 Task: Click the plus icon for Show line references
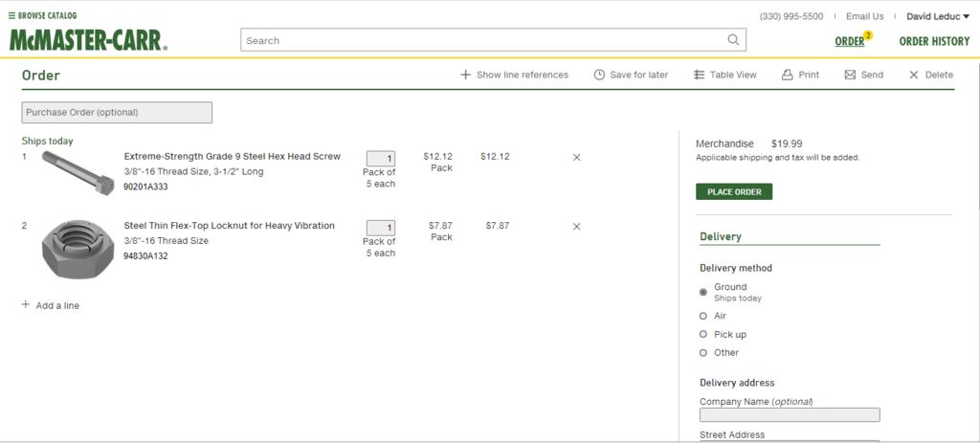tap(465, 75)
